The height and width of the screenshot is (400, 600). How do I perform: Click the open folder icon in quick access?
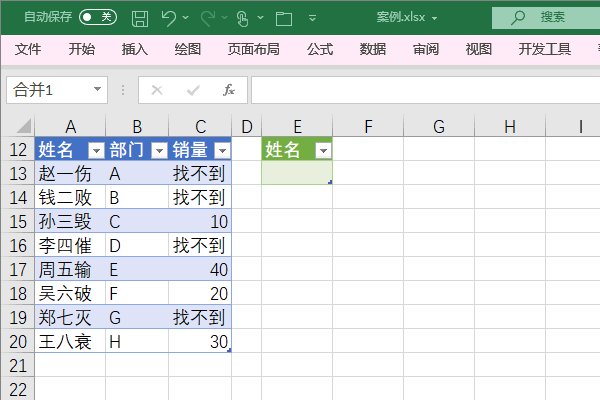click(x=284, y=18)
